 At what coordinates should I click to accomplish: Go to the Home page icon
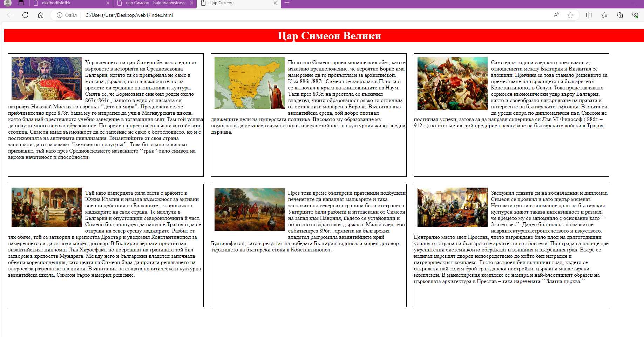click(41, 15)
